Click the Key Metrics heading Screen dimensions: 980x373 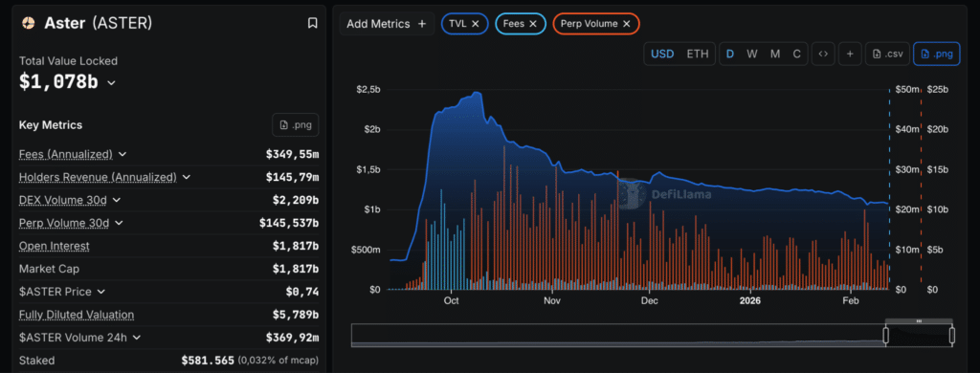pyautogui.click(x=51, y=125)
